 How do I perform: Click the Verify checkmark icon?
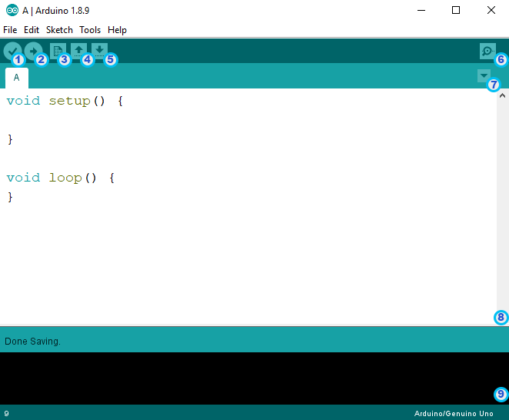12,52
